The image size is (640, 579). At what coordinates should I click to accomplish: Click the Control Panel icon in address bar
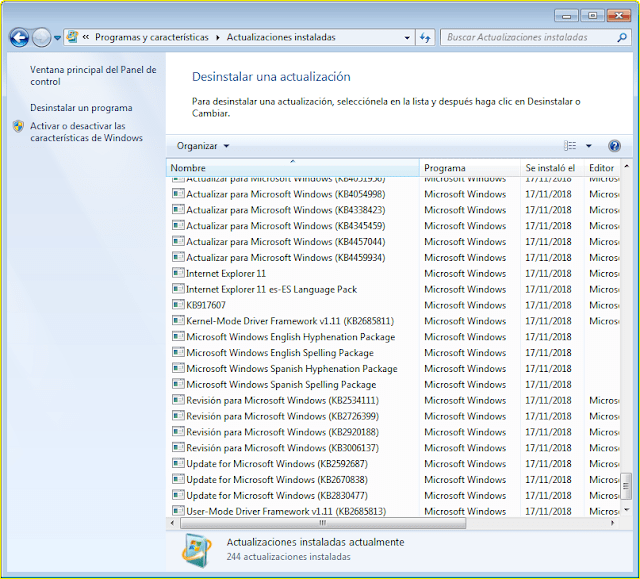tap(73, 37)
